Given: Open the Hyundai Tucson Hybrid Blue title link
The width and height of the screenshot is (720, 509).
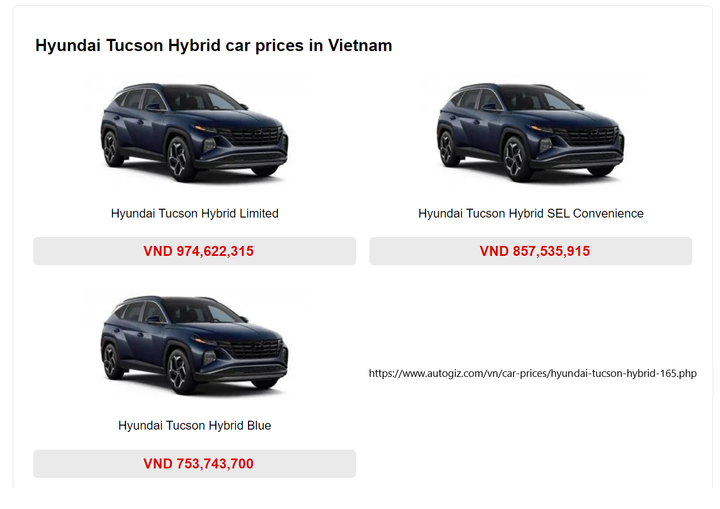Looking at the screenshot, I should pos(195,425).
